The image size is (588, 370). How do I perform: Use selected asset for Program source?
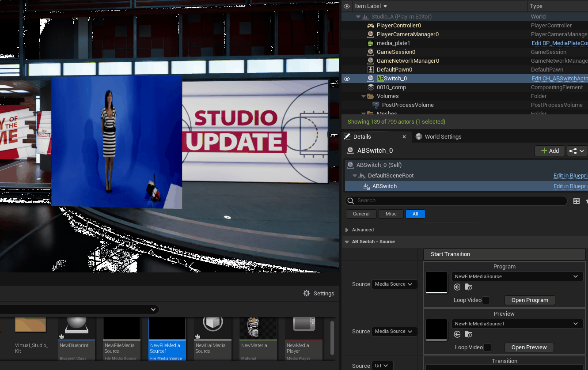tap(457, 287)
